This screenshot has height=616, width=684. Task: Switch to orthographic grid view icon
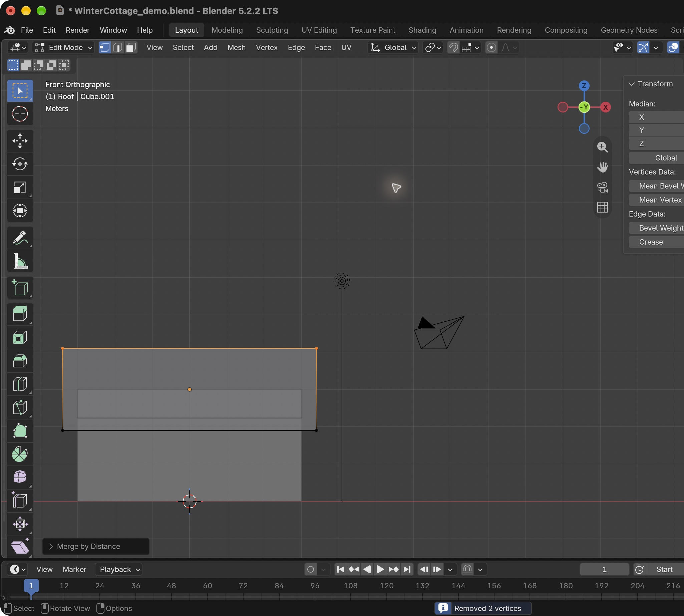tap(603, 207)
